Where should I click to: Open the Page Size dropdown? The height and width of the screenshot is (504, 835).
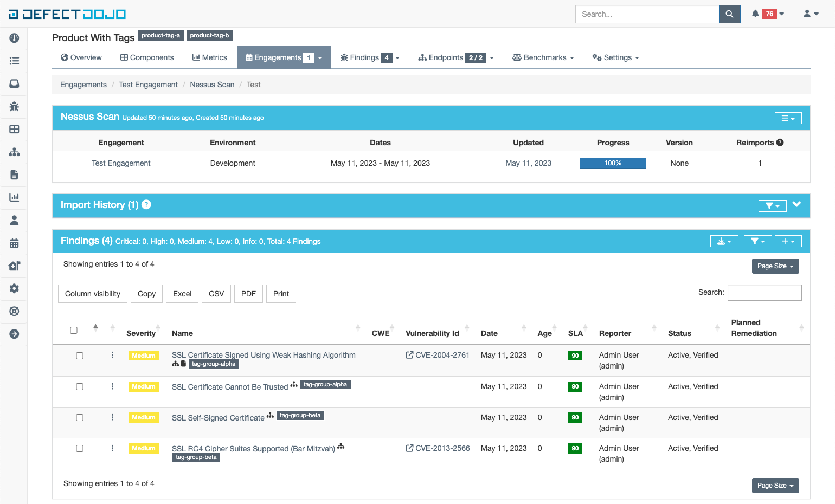[775, 266]
